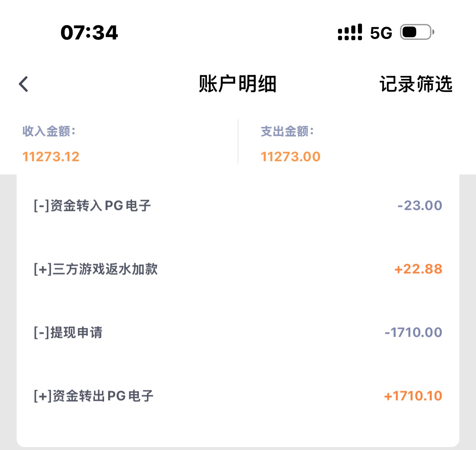Viewport: 476px width, 450px height.
Task: Open the 资金转入PG电子 transaction entry
Action: pos(92,205)
